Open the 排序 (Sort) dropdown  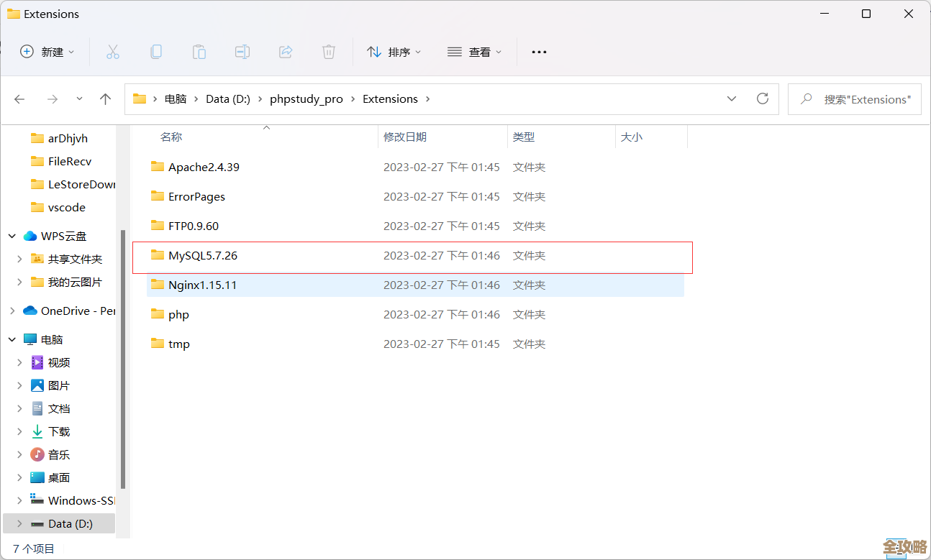pos(393,51)
